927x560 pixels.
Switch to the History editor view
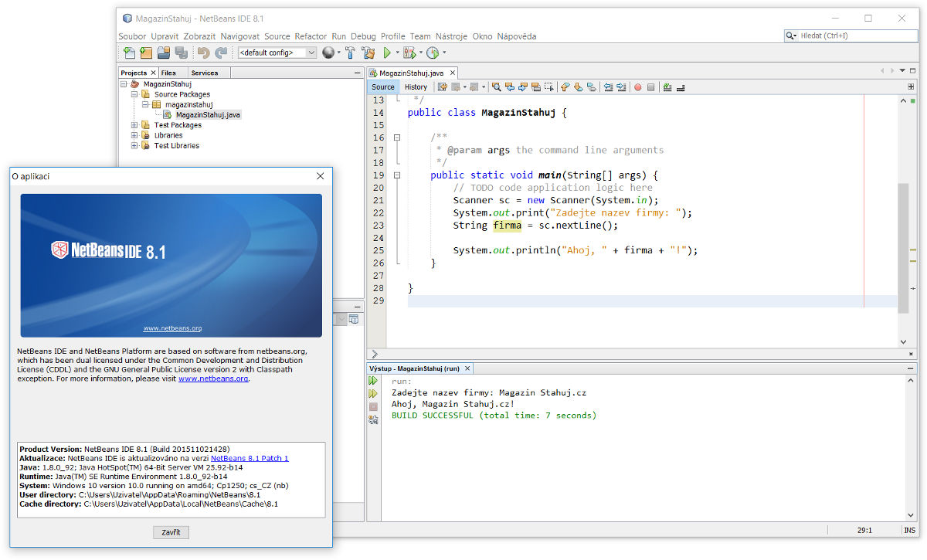point(416,87)
